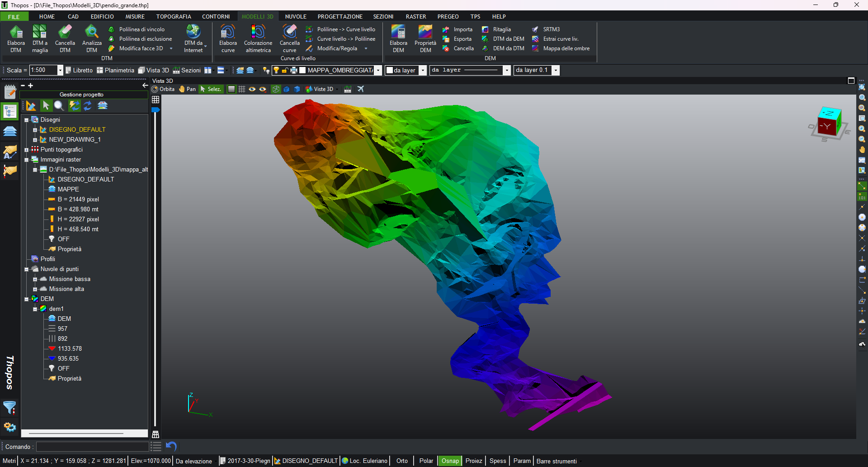Open the HELP menu tab
This screenshot has height=467, width=868.
(x=499, y=16)
